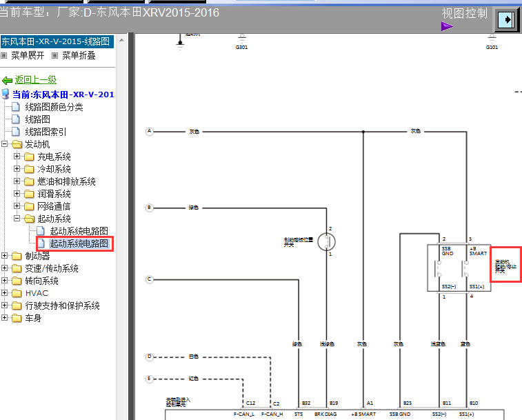This screenshot has width=522, height=420.
Task: Click the F-CAN_H pin label
Action: 272,414
